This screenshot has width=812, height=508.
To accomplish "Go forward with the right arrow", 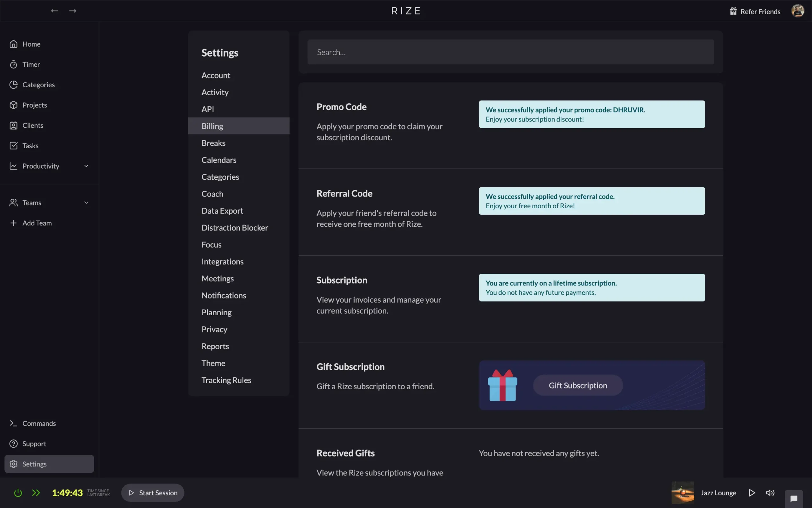I will point(72,11).
